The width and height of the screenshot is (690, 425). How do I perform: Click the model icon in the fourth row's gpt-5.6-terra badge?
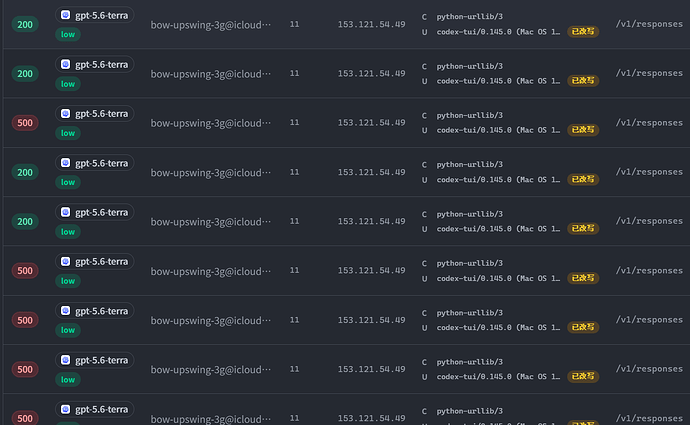66,163
